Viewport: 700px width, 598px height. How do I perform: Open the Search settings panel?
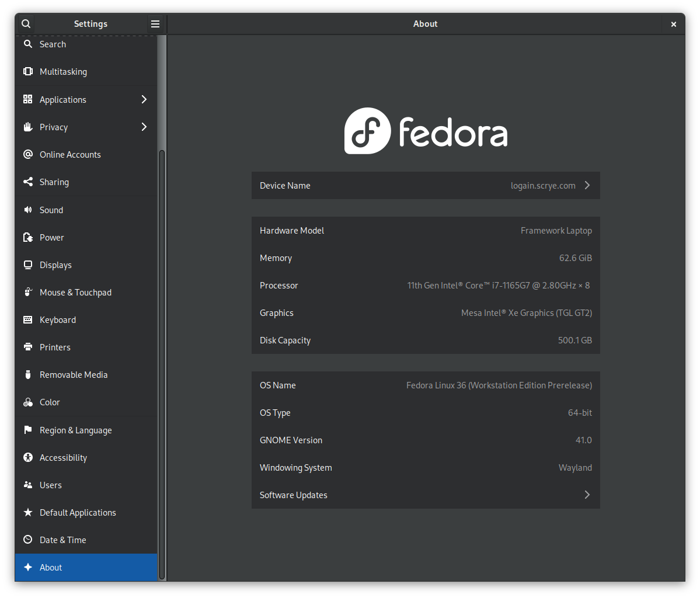pyautogui.click(x=86, y=44)
